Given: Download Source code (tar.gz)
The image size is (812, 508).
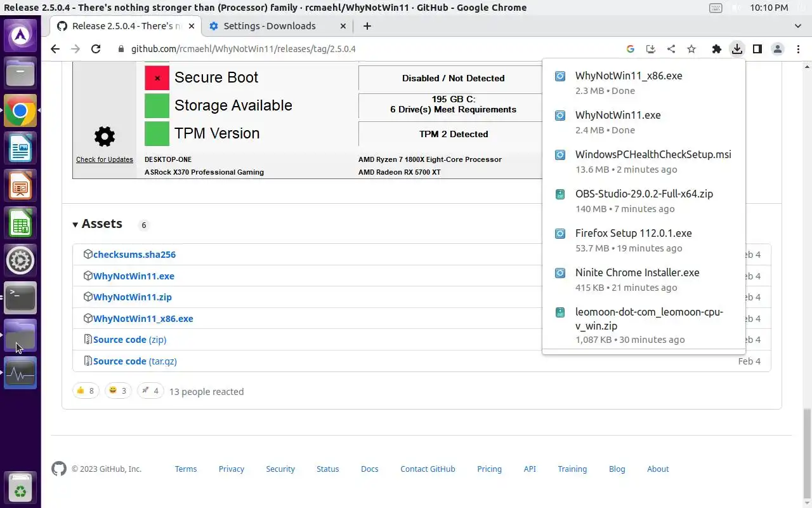Looking at the screenshot, I should click(x=135, y=361).
